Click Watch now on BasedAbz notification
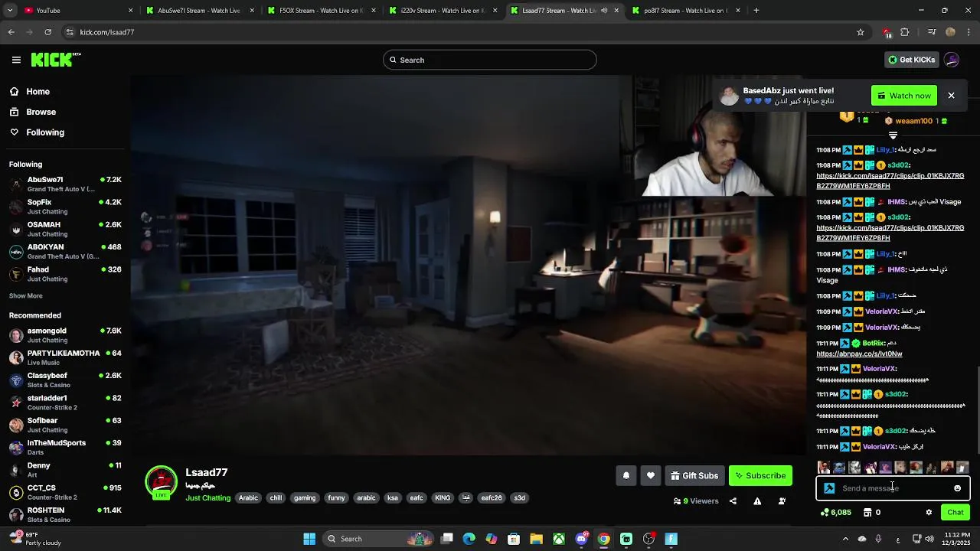 904,96
